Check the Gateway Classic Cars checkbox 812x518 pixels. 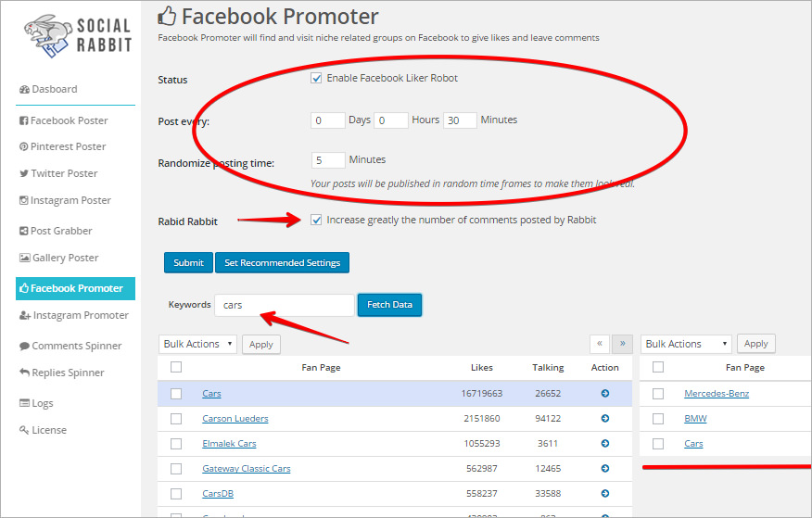pyautogui.click(x=176, y=469)
